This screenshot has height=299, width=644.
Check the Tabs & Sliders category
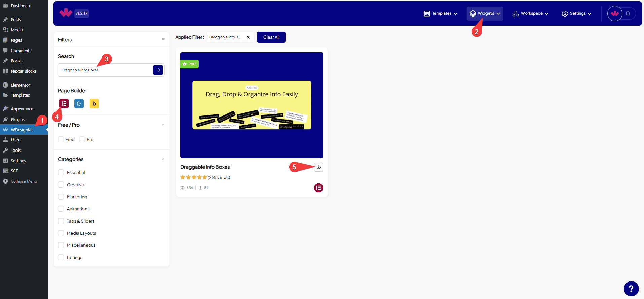tap(61, 221)
